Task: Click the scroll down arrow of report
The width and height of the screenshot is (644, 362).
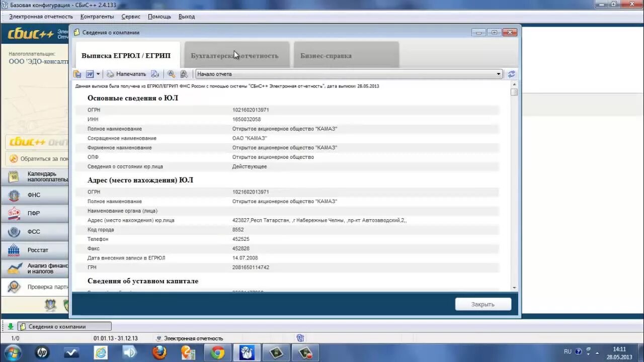Action: (514, 288)
